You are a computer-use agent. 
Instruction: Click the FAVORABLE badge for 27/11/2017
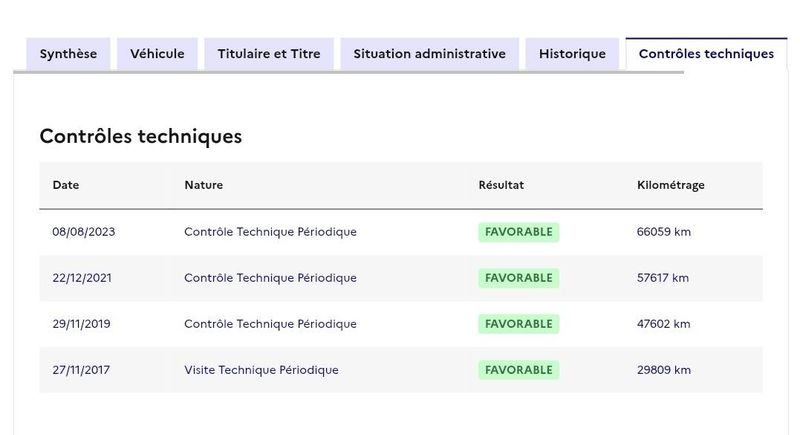tap(518, 370)
